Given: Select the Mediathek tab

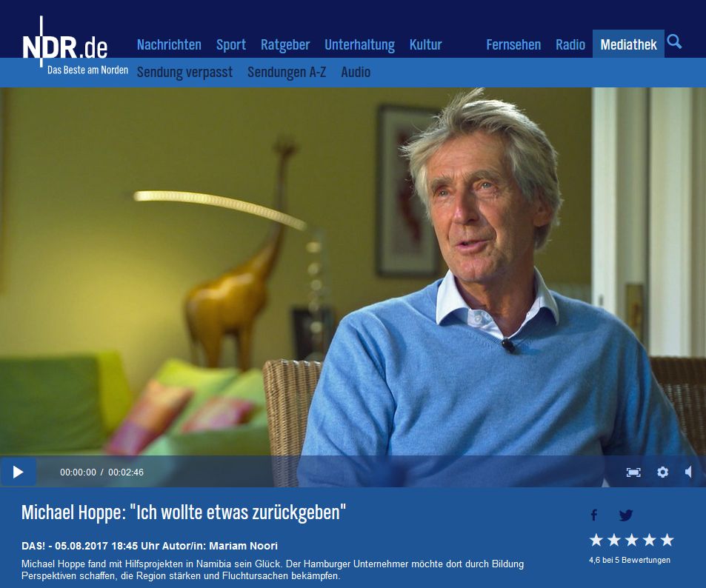Looking at the screenshot, I should click(x=628, y=44).
